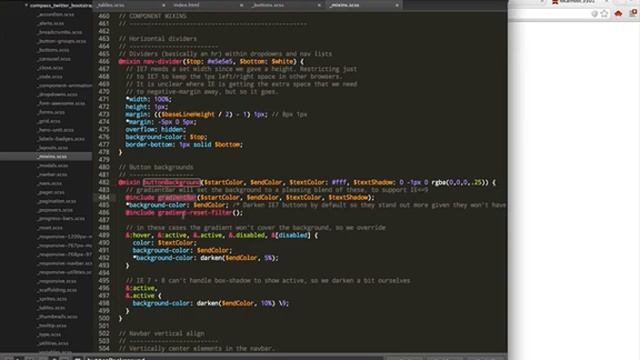Click the red browser extension icon
Screen dimensions: 640x360
point(618,13)
